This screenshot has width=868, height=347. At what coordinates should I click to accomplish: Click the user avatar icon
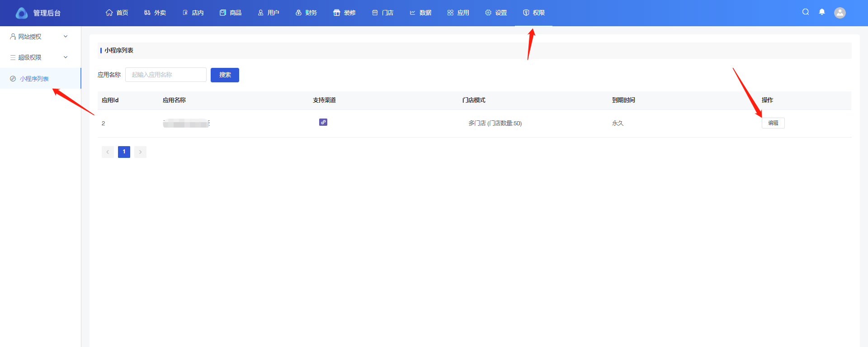click(x=840, y=13)
